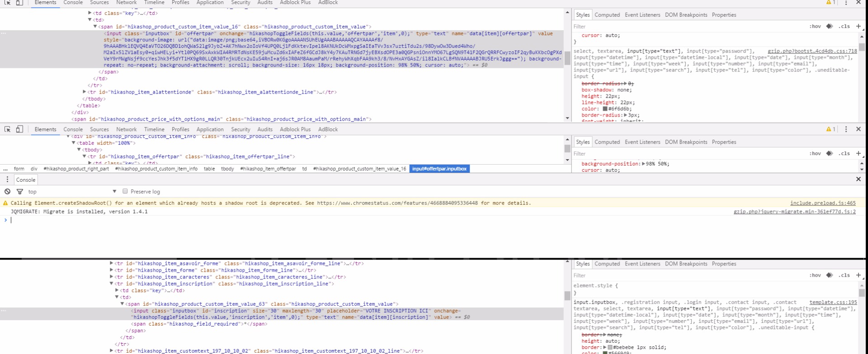Switch to Computed tab in the top Styles pane
This screenshot has width=868, height=354.
(607, 15)
